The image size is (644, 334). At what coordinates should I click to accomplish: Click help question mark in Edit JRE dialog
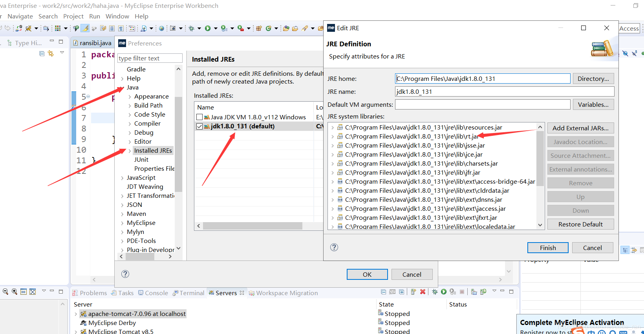click(334, 247)
